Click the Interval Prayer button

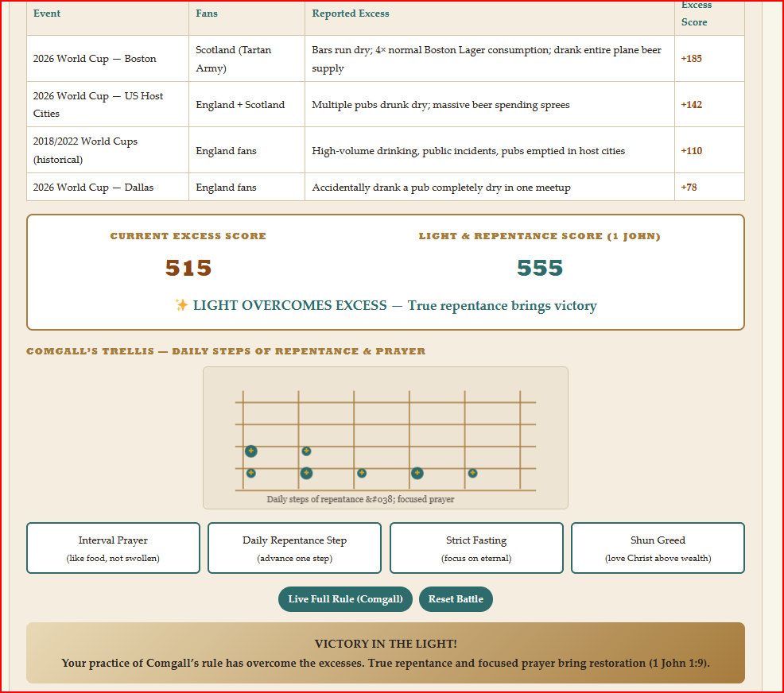[x=113, y=548]
